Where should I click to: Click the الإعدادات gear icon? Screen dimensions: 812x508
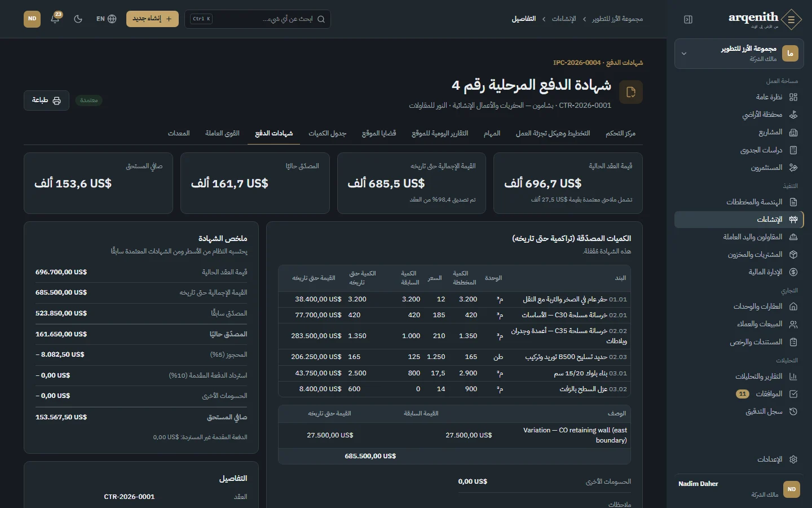[793, 459]
